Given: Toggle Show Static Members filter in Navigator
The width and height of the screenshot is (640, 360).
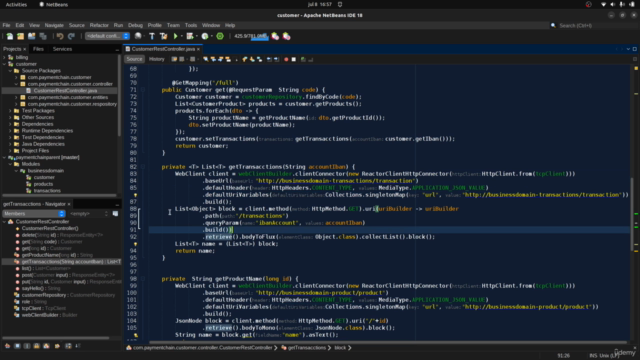Looking at the screenshot, I should pyautogui.click(x=27, y=346).
